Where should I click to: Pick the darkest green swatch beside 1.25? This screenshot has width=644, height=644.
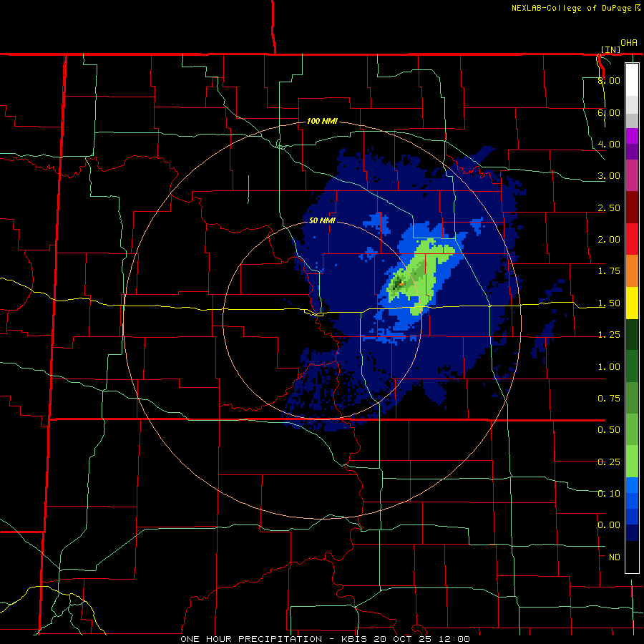(632, 334)
